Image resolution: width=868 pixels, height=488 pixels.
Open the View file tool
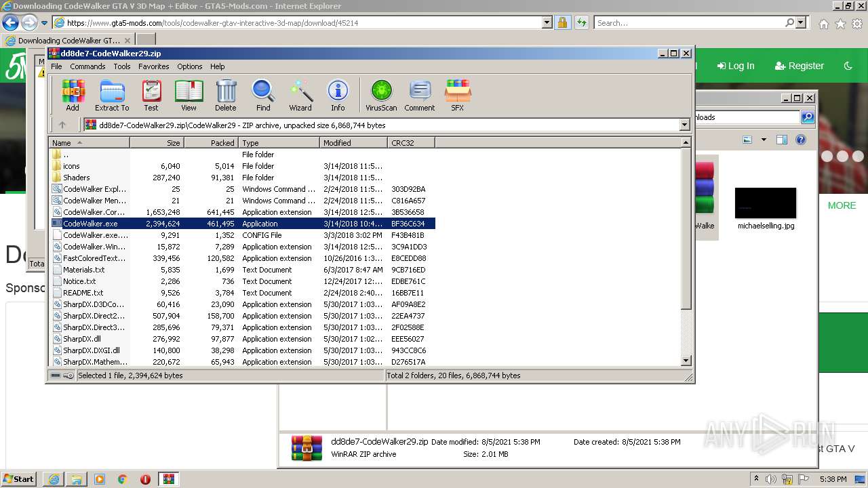pos(189,96)
